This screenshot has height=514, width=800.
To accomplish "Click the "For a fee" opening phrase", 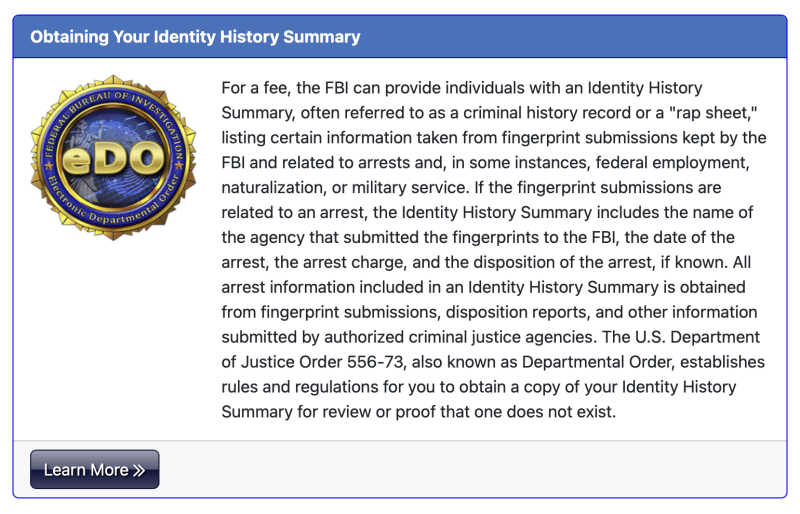I will pyautogui.click(x=255, y=88).
